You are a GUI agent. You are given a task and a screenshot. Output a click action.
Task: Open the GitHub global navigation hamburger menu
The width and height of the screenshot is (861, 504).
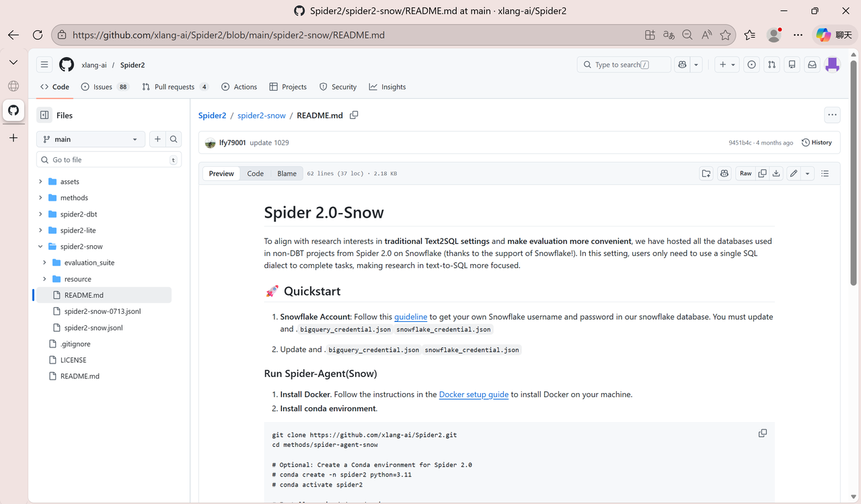click(x=44, y=65)
